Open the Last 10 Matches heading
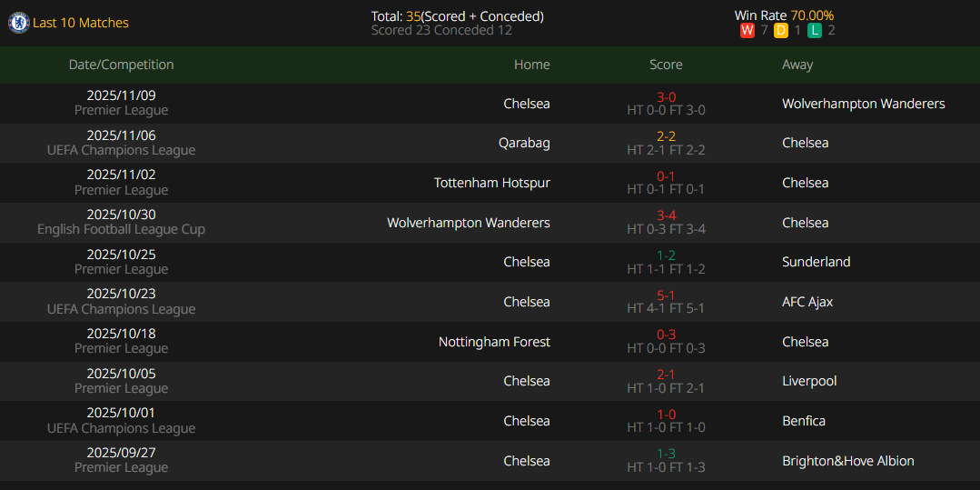 pyautogui.click(x=81, y=23)
